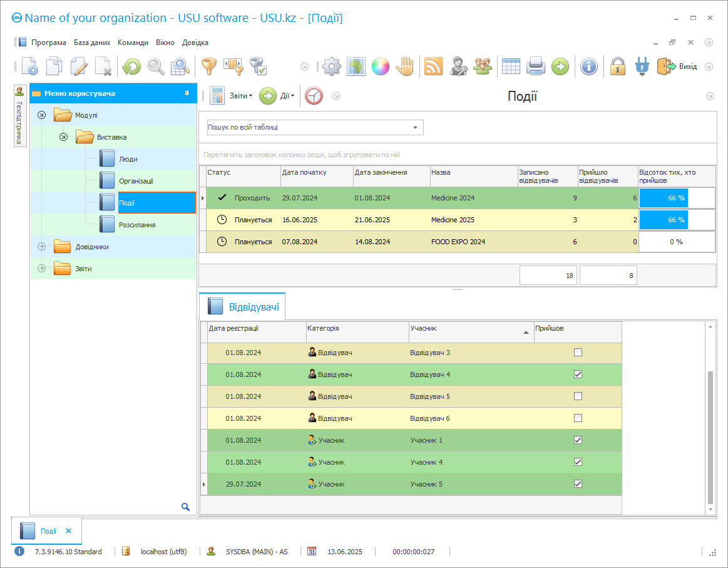
Task: Click the funnel with checkmark icon
Action: (258, 66)
